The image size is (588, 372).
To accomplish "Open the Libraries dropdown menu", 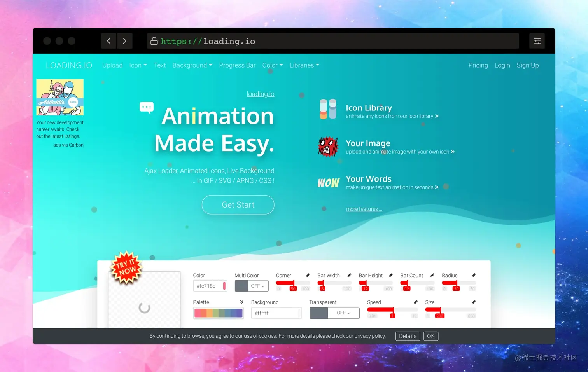I will [x=304, y=65].
